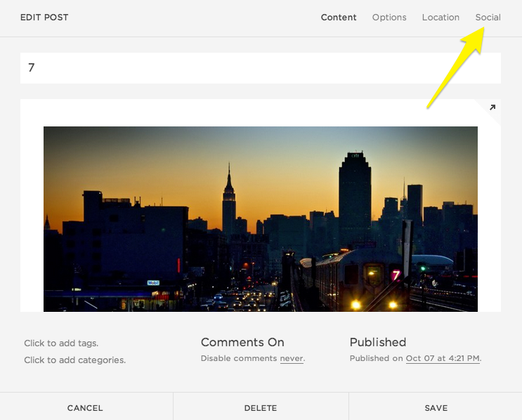522x420 pixels.
Task: Change the Published status
Action: (x=378, y=342)
